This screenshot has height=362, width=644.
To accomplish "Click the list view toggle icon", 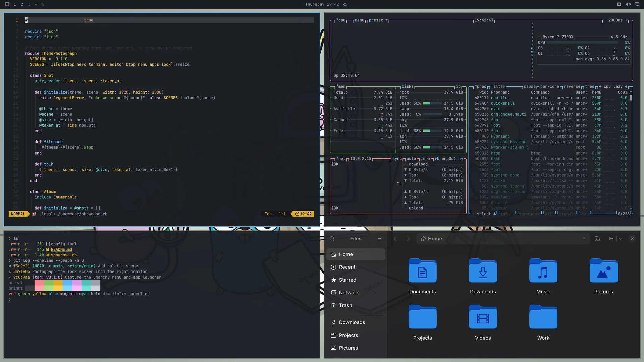I will pos(611,239).
